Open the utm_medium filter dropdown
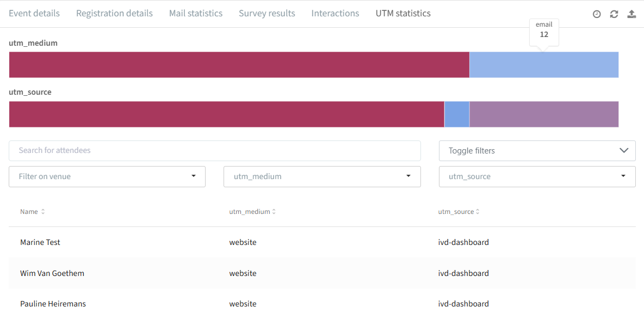This screenshot has width=644, height=319. 322,177
